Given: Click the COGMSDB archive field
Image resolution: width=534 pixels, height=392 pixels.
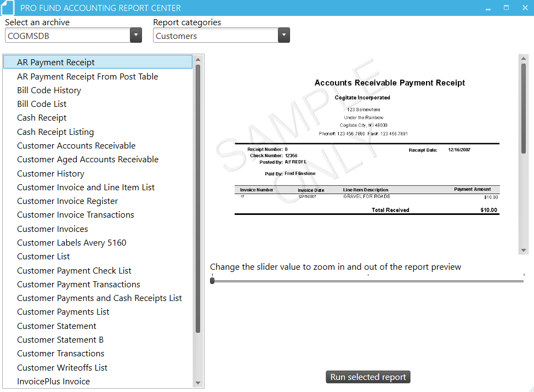Looking at the screenshot, I should point(68,36).
